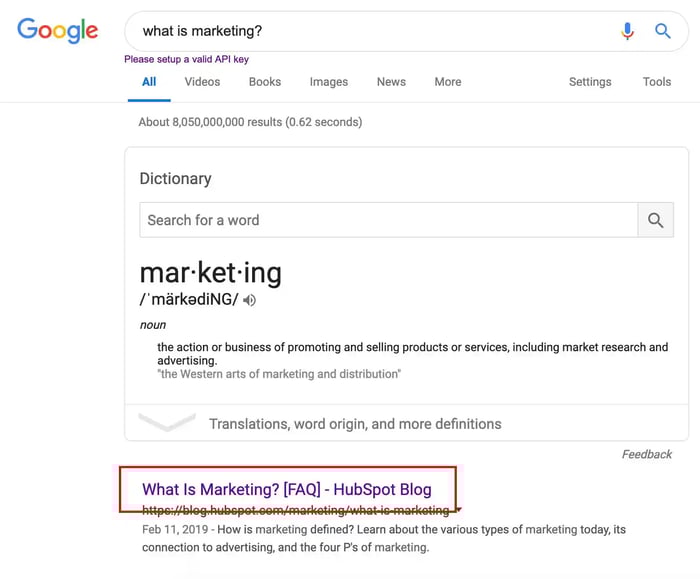Play the marketing pronunciation audio
Screen dimensions: 700x579
coord(250,300)
